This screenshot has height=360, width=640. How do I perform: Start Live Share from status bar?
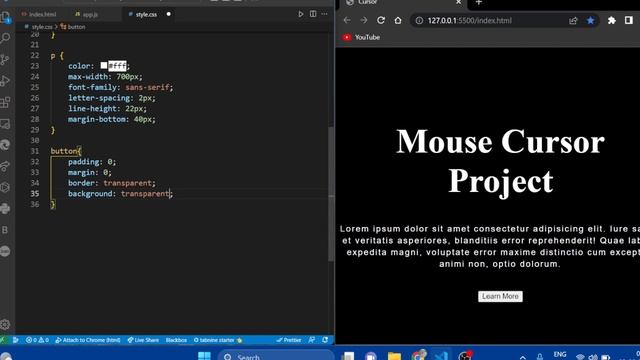tap(143, 340)
